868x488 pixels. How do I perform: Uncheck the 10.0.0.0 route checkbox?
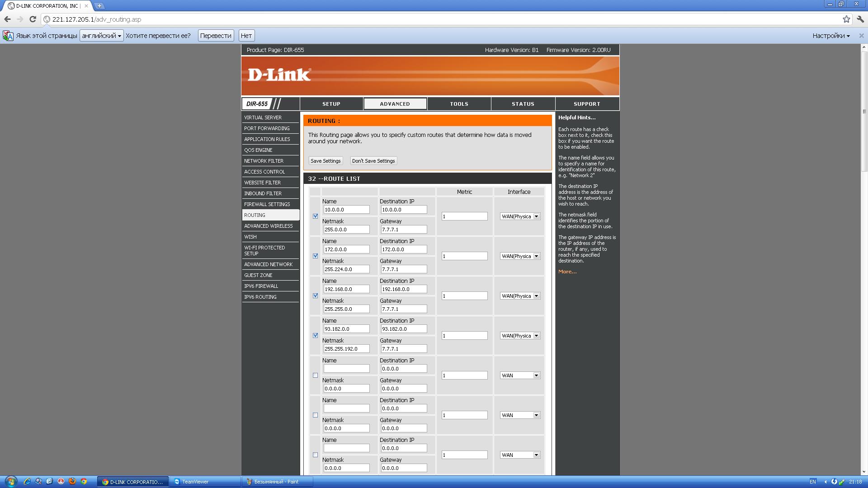316,216
